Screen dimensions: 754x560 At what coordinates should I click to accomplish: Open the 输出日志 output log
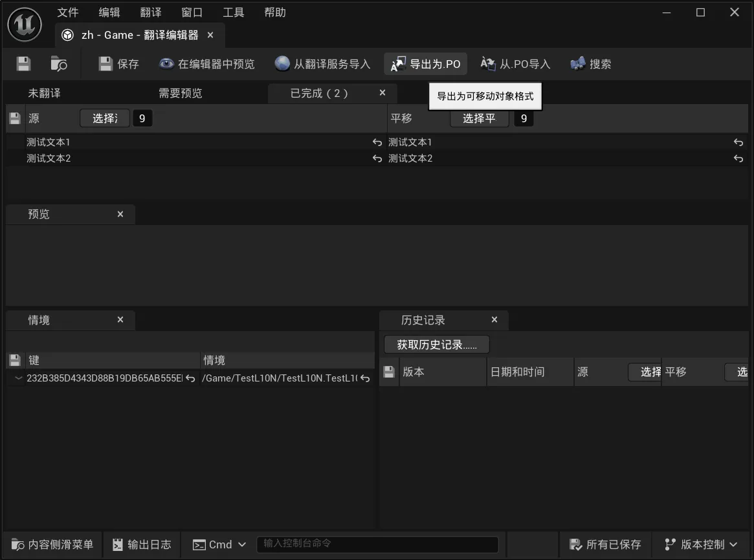click(x=141, y=544)
